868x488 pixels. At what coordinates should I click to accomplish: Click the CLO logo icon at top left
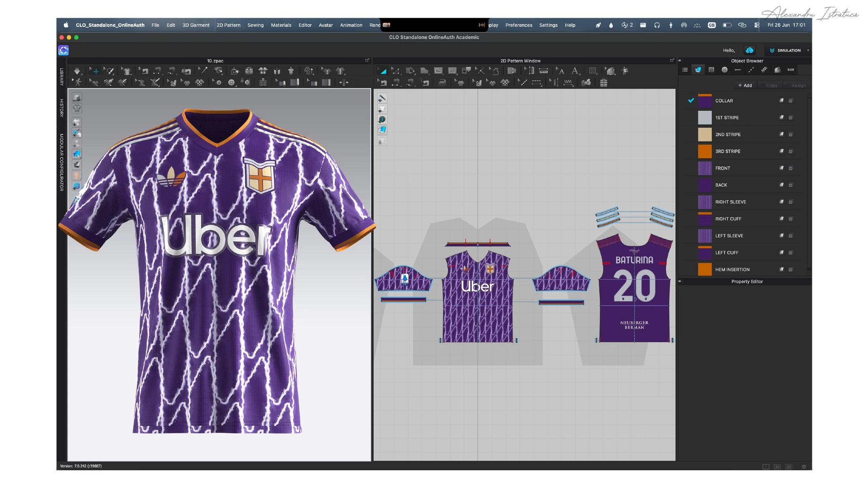[x=64, y=50]
